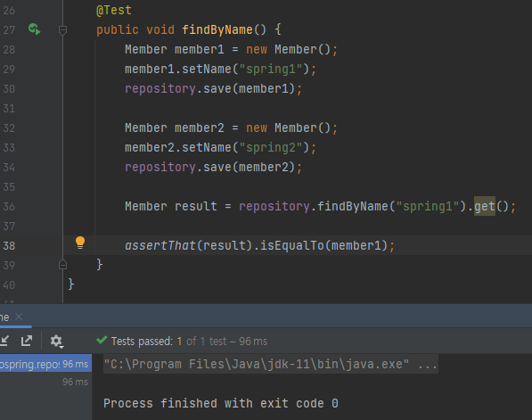
Task: Click the @Test annotation
Action: pyautogui.click(x=114, y=10)
